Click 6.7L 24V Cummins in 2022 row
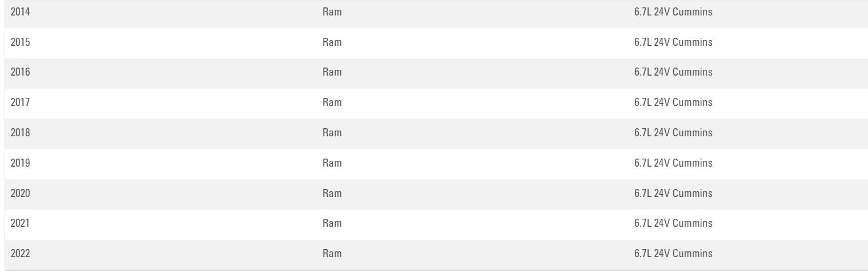Image resolution: width=868 pixels, height=276 pixels. coord(673,254)
